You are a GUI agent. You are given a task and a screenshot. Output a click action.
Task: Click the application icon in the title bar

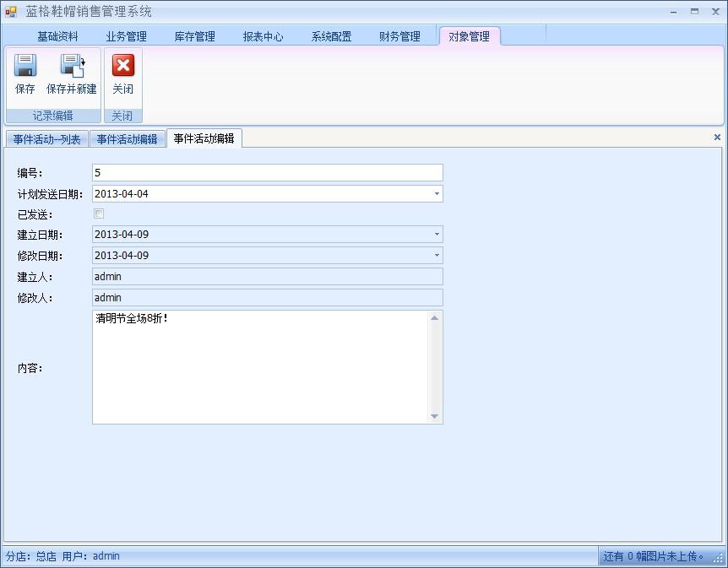(x=11, y=10)
